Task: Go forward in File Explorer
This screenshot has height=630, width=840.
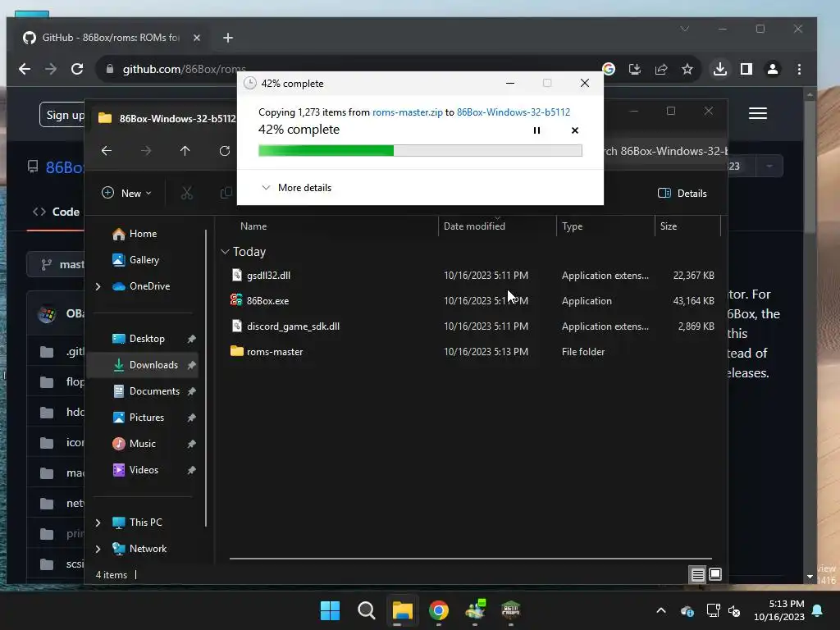Action: click(x=146, y=151)
